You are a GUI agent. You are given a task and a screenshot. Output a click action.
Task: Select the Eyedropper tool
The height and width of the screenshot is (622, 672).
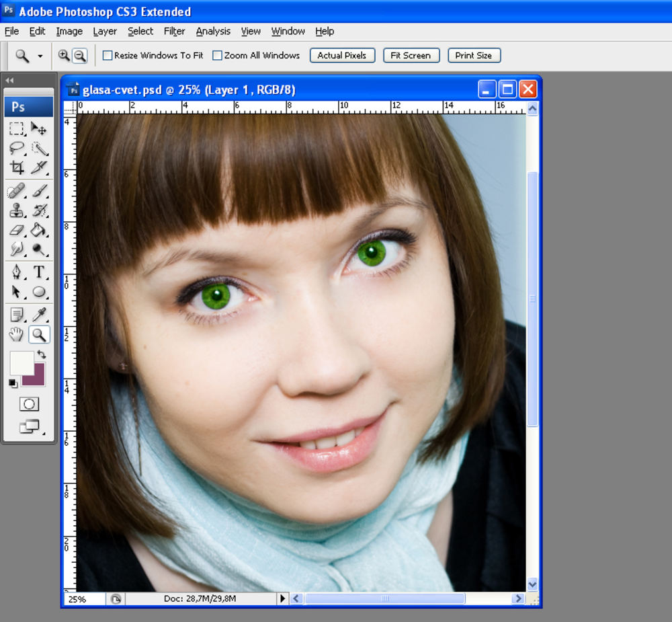[x=39, y=315]
